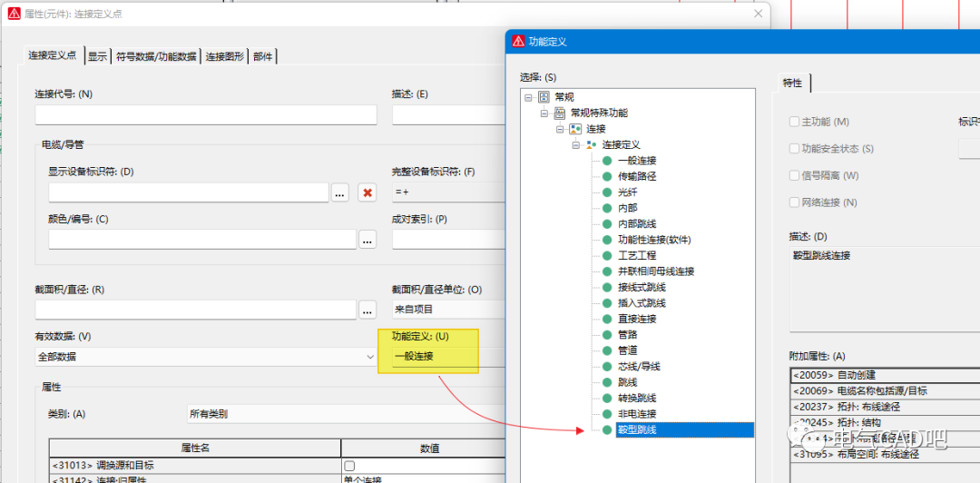Select the 跳线 tree item
This screenshot has width=980, height=483.
pyautogui.click(x=628, y=382)
